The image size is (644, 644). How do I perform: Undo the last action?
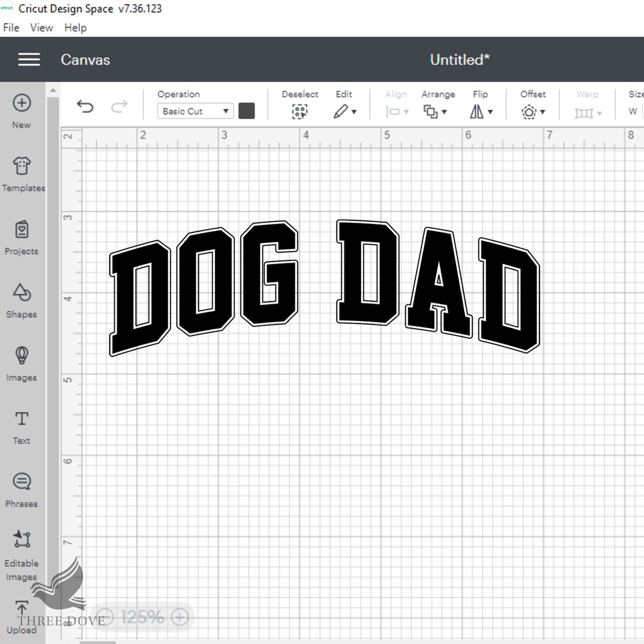[x=85, y=107]
